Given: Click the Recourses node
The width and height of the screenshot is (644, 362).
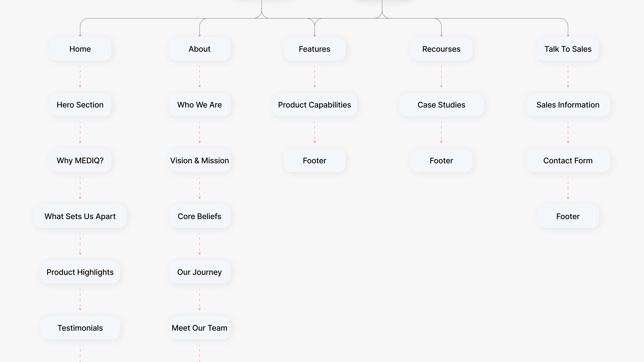Looking at the screenshot, I should (x=441, y=49).
